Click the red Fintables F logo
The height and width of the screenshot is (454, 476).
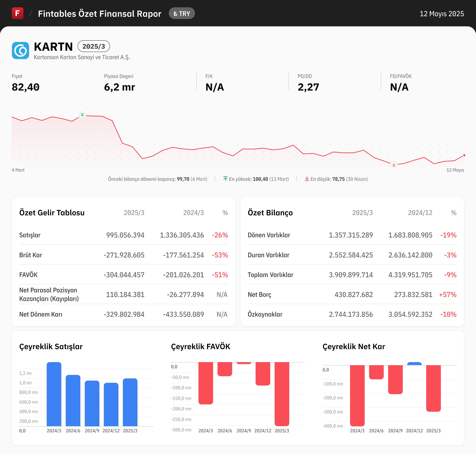17,13
